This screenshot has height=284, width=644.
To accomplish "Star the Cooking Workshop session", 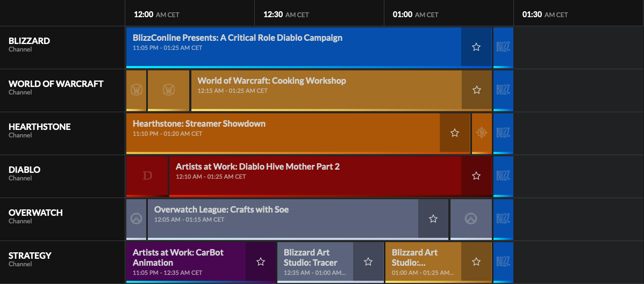I will pyautogui.click(x=476, y=90).
